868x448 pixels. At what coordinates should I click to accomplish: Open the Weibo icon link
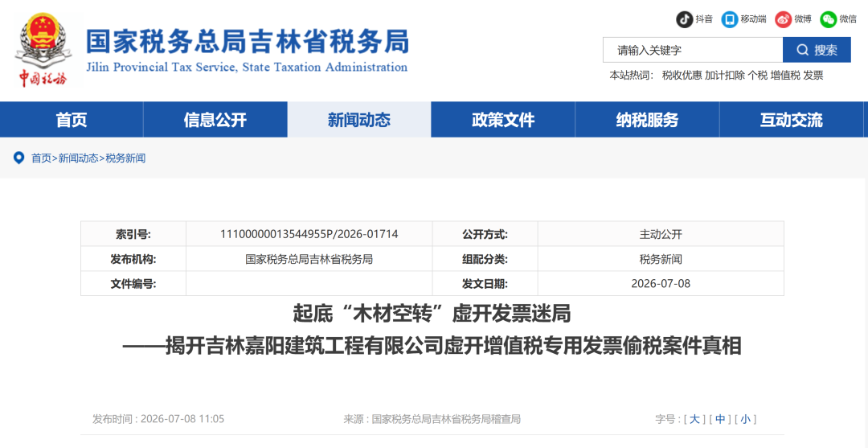coord(784,19)
